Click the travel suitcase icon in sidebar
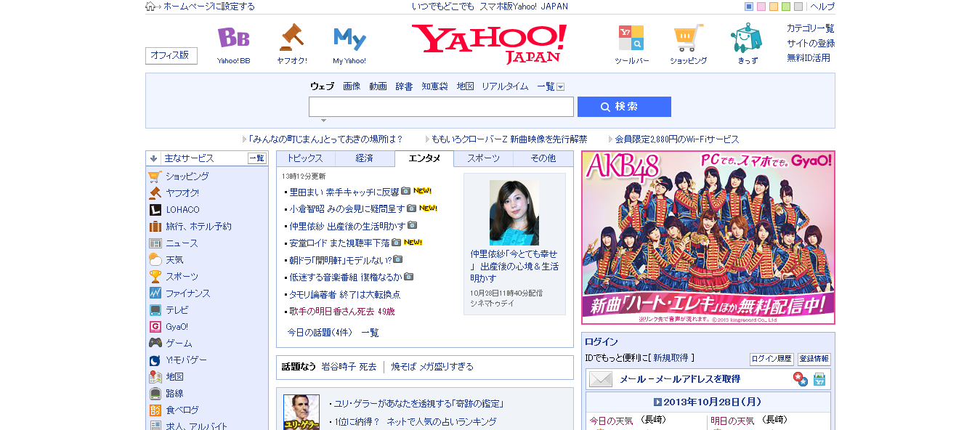The height and width of the screenshot is (430, 980). pos(155,227)
